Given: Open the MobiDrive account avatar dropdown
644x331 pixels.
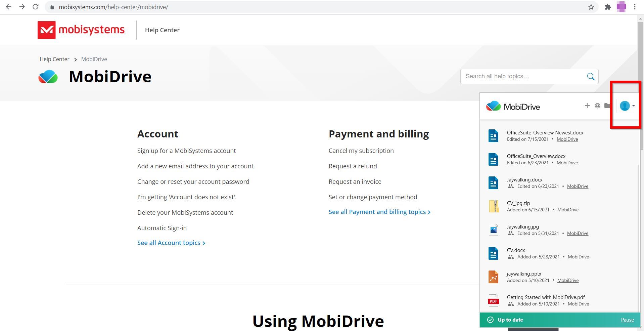Looking at the screenshot, I should point(627,106).
